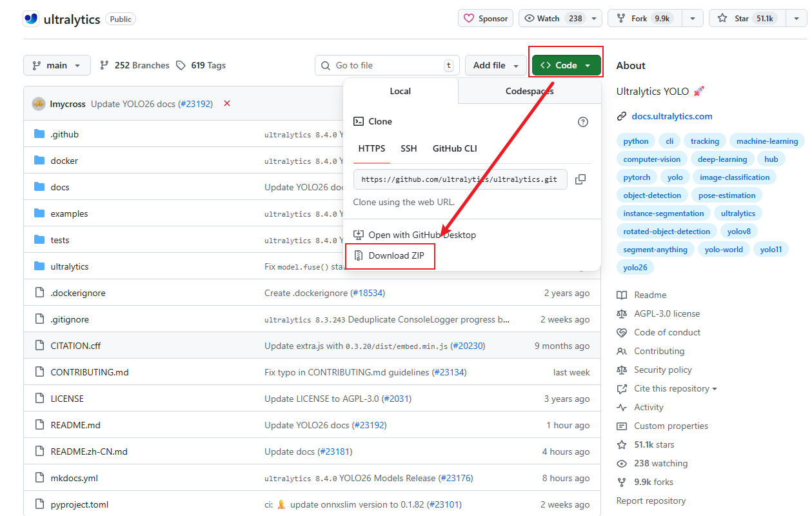
Task: Switch to the Codespaces tab
Action: click(x=530, y=91)
